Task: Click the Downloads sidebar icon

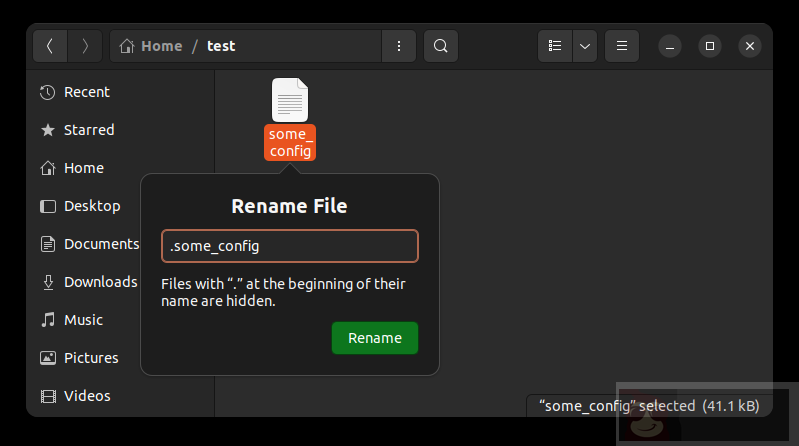Action: 47,282
